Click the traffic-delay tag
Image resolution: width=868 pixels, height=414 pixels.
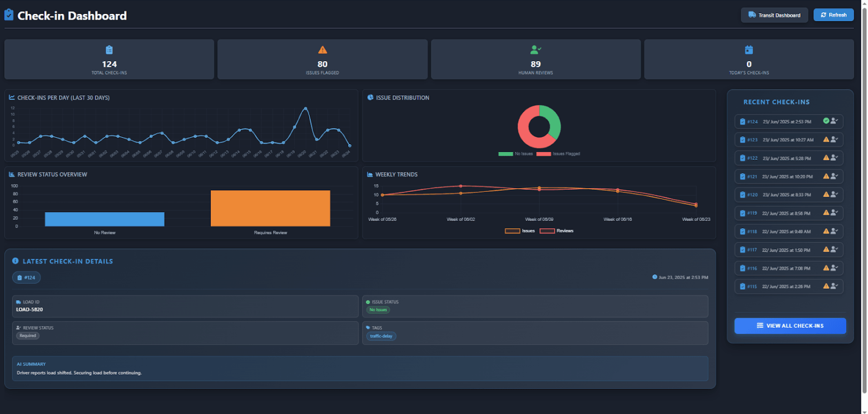381,336
